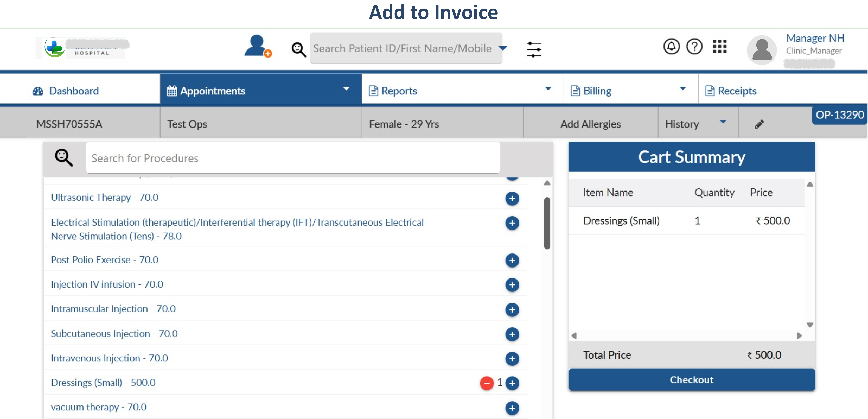The height and width of the screenshot is (419, 868).
Task: Open the help question mark icon
Action: (x=694, y=47)
